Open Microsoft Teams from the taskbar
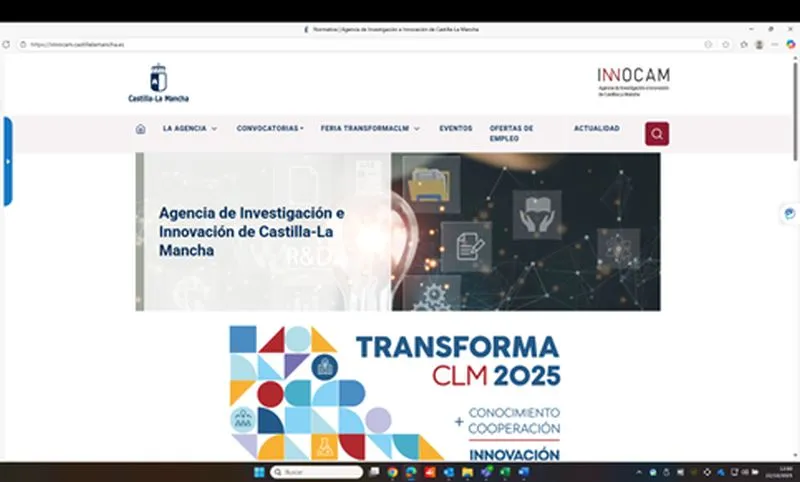 click(487, 472)
